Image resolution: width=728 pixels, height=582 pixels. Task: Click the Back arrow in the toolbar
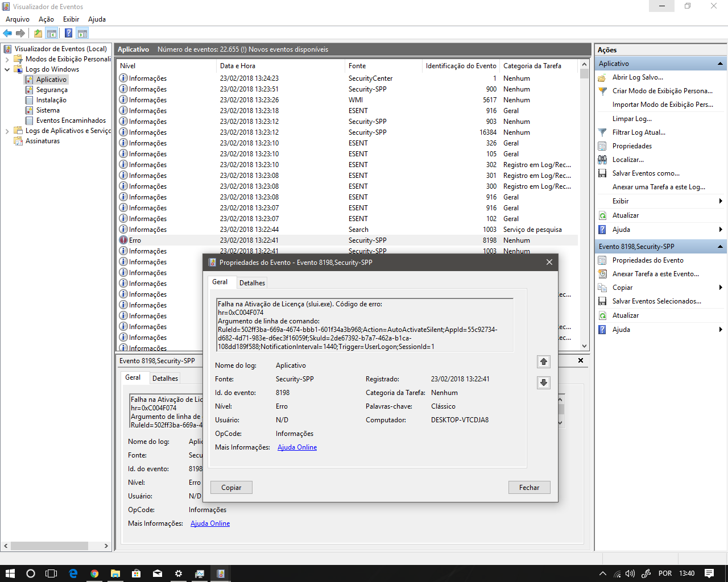[x=7, y=33]
